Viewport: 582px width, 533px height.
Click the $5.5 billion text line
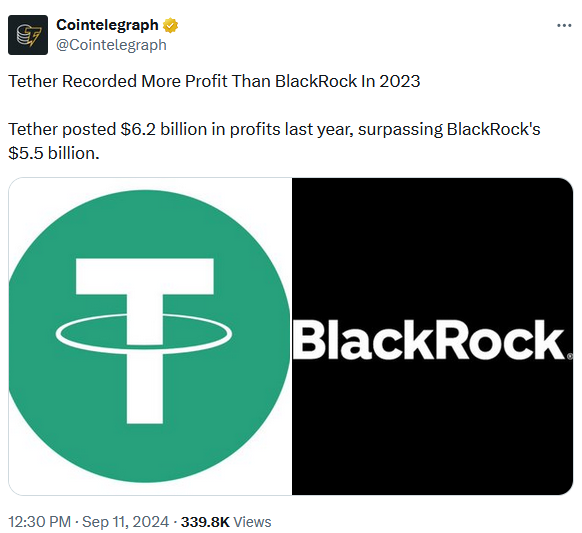coord(54,153)
